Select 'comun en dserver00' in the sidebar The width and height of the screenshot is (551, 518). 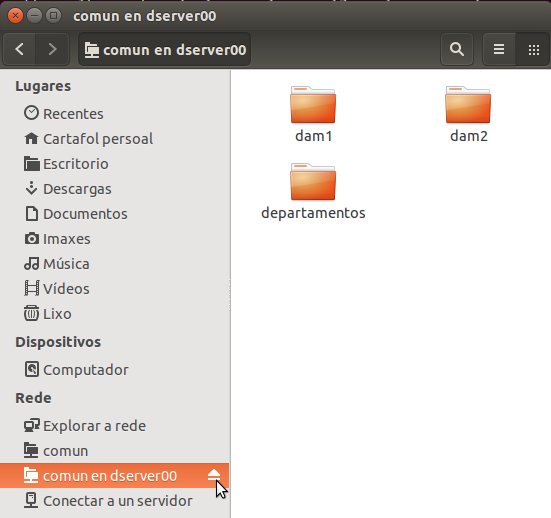click(x=115, y=475)
